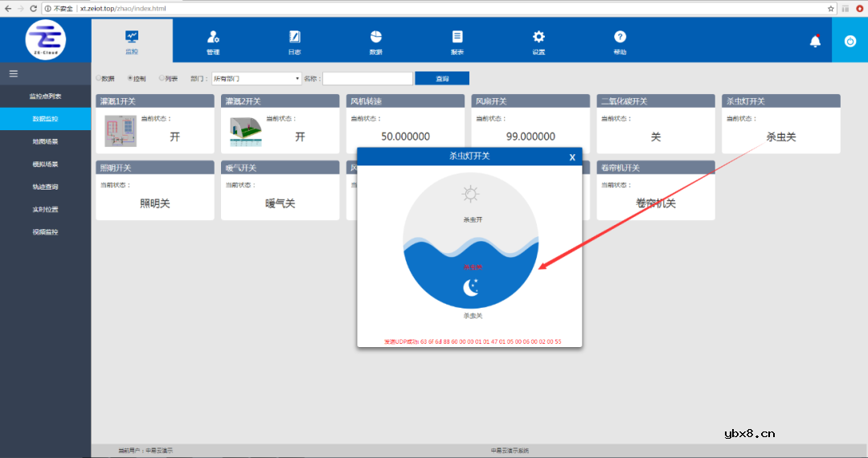Click the 数据 pie chart icon

coord(375,37)
